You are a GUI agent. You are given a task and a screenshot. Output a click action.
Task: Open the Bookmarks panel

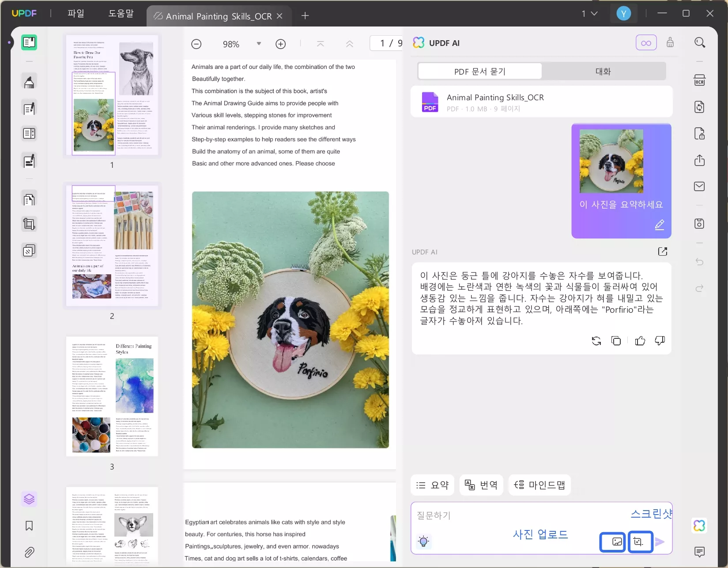pos(29,526)
